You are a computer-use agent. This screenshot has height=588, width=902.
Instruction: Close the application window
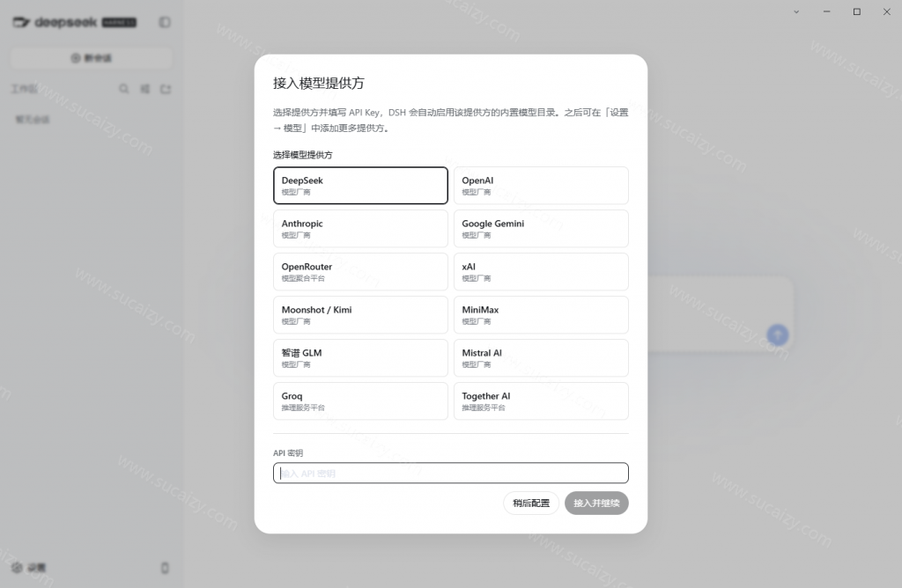[886, 11]
